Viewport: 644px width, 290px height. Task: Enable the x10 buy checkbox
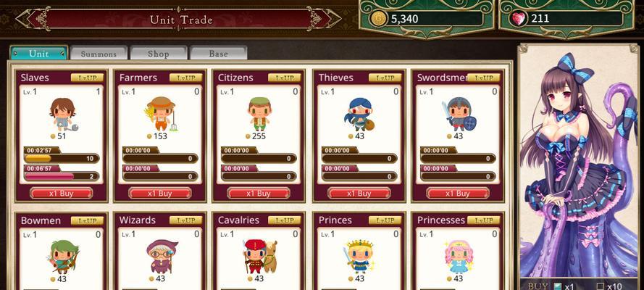(601, 286)
